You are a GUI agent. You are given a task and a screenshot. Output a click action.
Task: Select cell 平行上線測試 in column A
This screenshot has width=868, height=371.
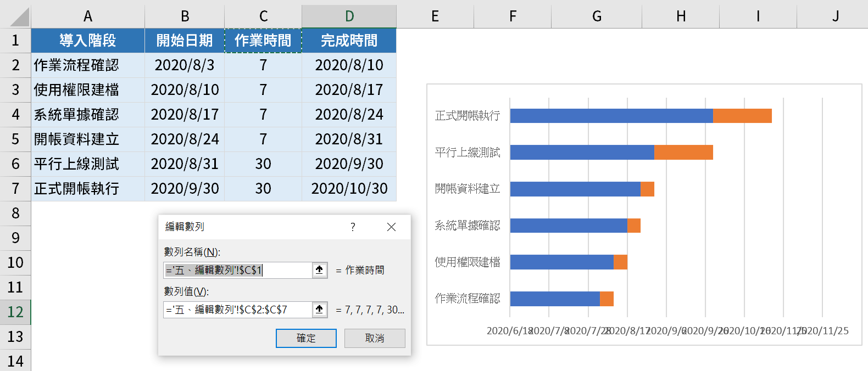88,164
